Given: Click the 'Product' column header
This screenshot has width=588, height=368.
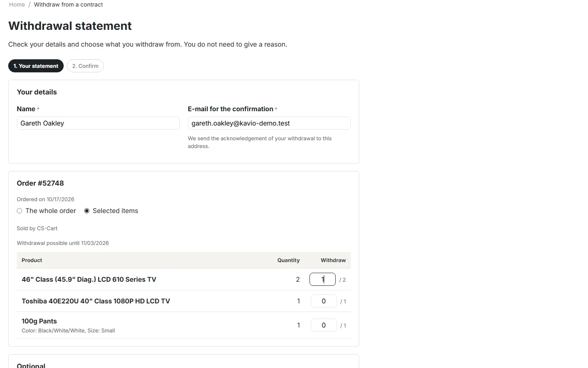Looking at the screenshot, I should [x=32, y=260].
